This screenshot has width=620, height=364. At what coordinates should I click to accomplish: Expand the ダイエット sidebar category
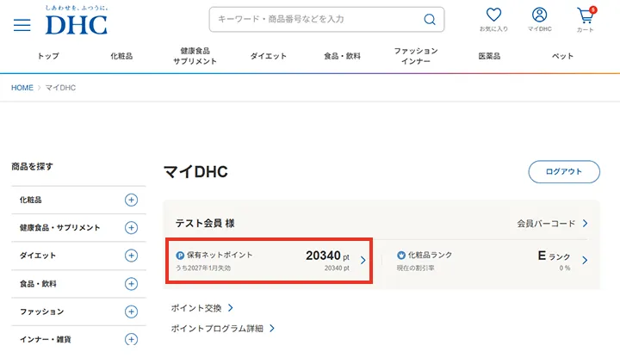(131, 256)
